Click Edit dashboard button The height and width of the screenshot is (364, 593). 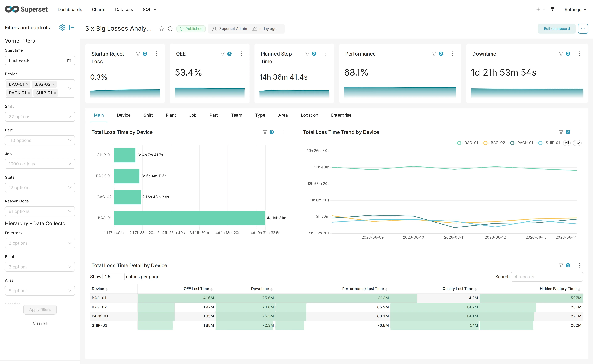(557, 29)
